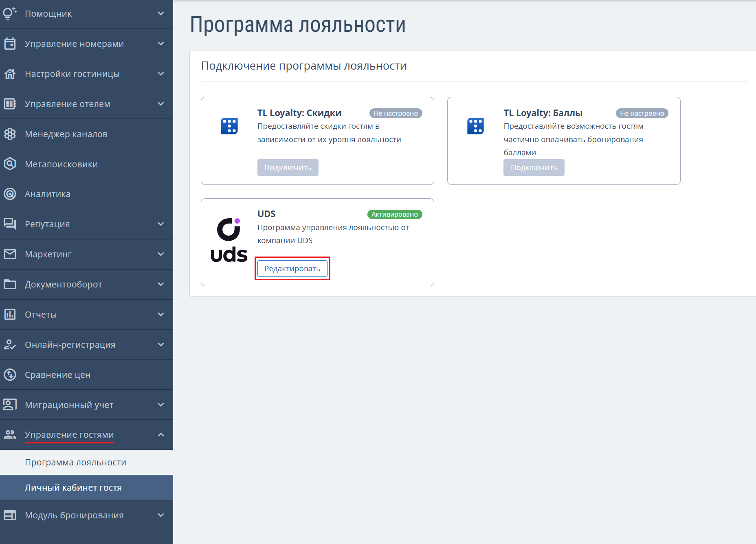Expand the Отчеты chevron
756x544 pixels.
161,314
